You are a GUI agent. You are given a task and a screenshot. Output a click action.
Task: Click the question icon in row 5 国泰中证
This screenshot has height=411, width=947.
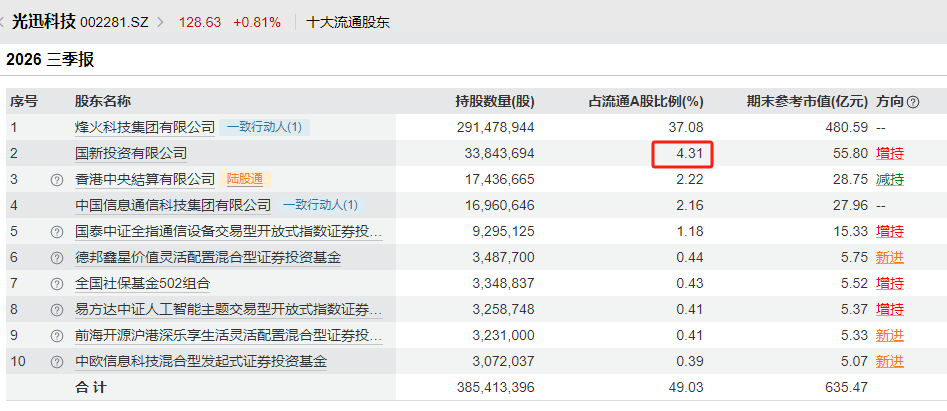tap(57, 232)
